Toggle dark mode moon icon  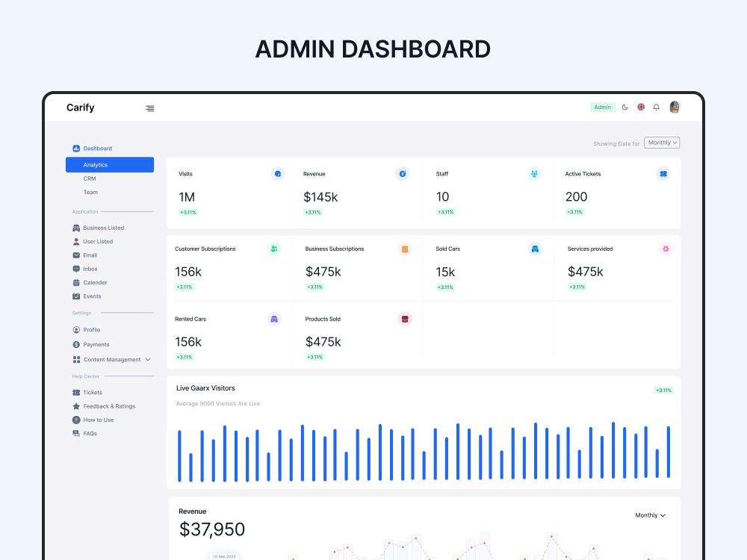point(624,107)
